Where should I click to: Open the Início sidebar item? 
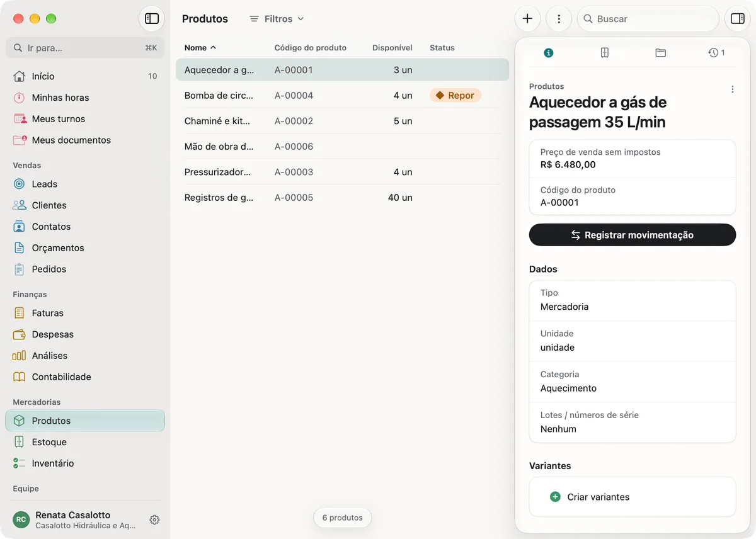(85, 76)
